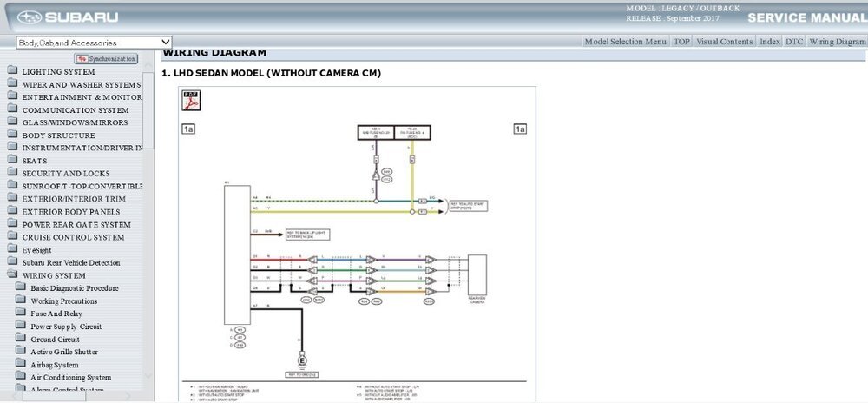Click the Airbag System folder icon
The width and height of the screenshot is (868, 403).
tap(19, 365)
